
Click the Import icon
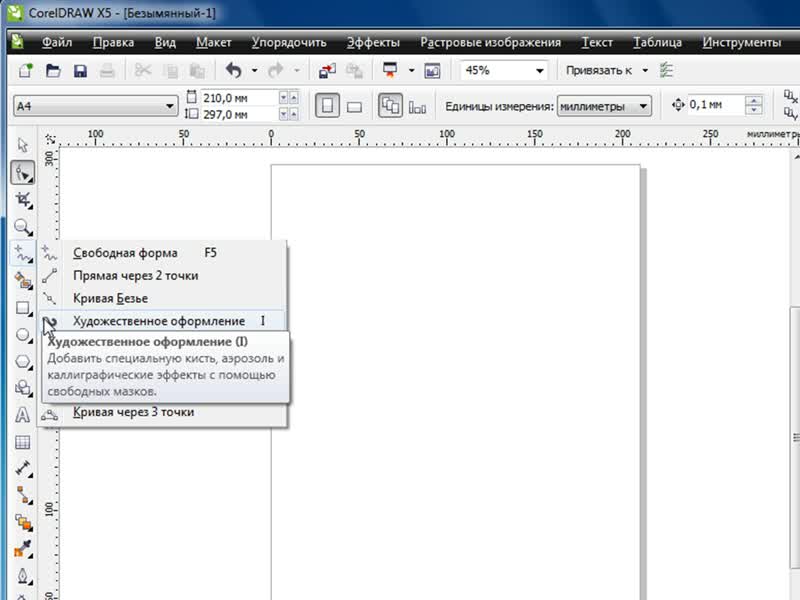[327, 70]
